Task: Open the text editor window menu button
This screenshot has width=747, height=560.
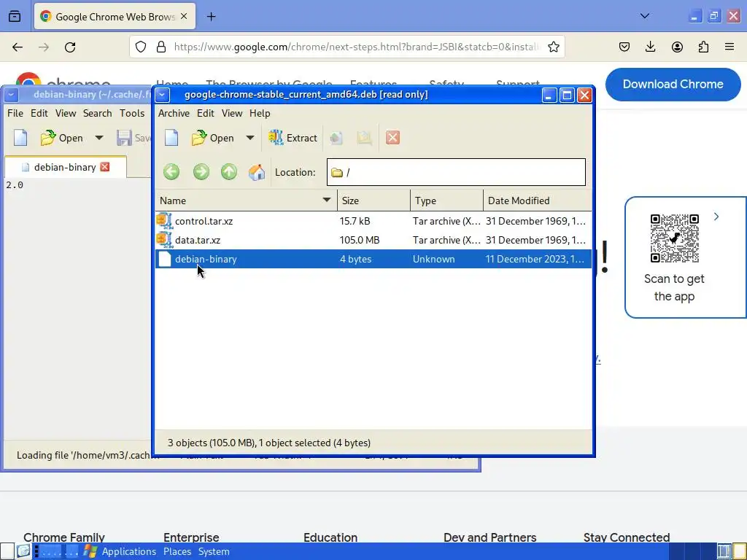Action: coord(12,95)
